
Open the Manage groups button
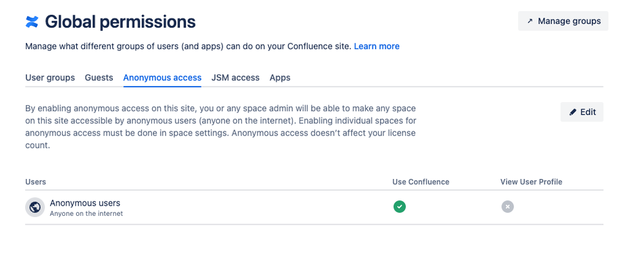pyautogui.click(x=563, y=21)
